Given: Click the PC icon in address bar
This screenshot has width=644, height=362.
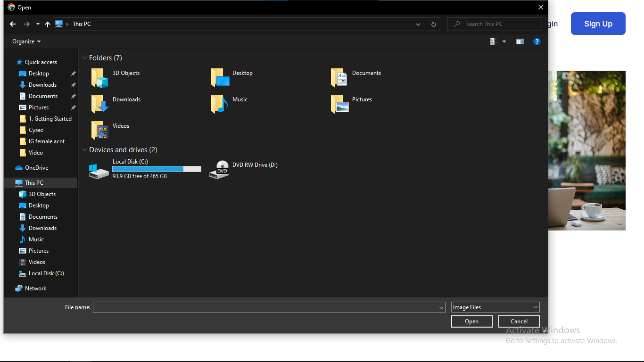Looking at the screenshot, I should pyautogui.click(x=59, y=24).
